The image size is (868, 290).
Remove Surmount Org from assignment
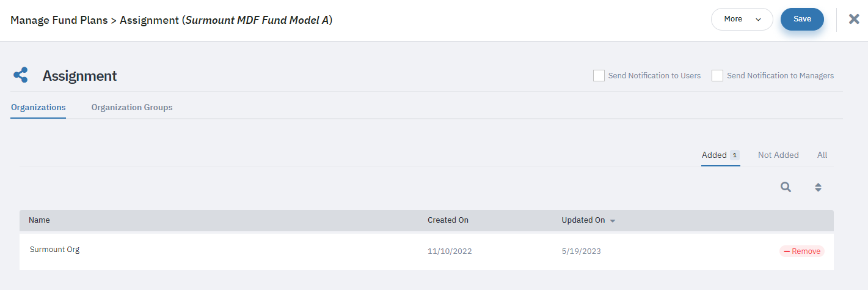click(x=802, y=251)
